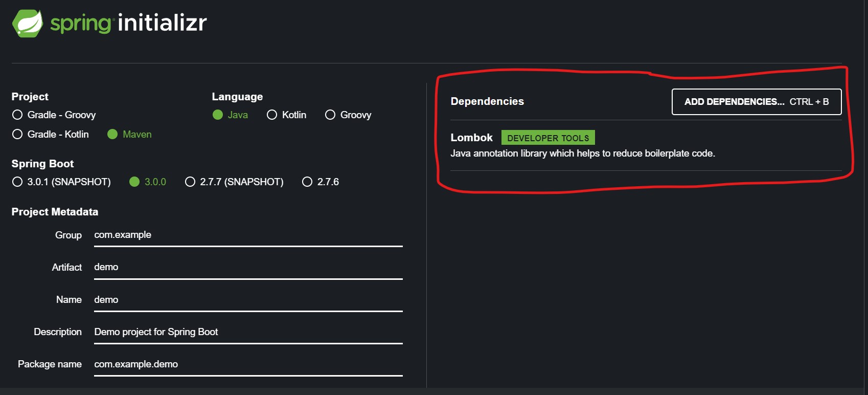Open the Add Dependencies dialog

[x=757, y=102]
